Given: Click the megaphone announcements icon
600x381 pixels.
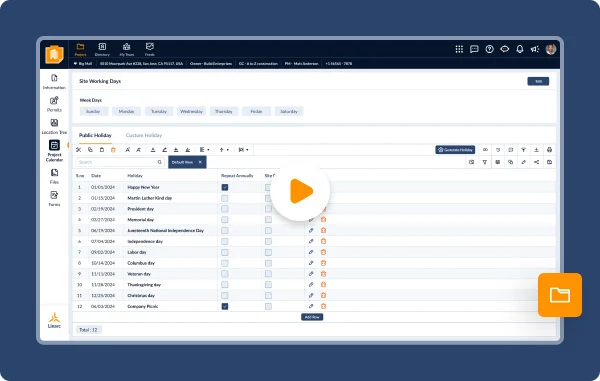Looking at the screenshot, I should click(x=535, y=49).
